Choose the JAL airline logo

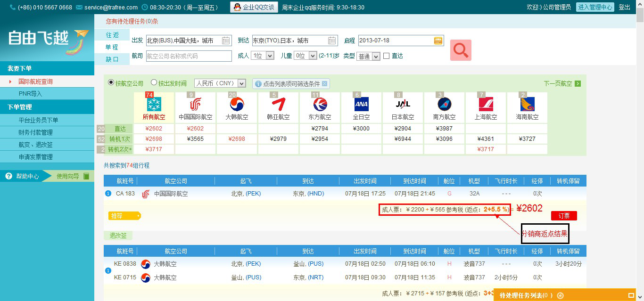tap(403, 104)
